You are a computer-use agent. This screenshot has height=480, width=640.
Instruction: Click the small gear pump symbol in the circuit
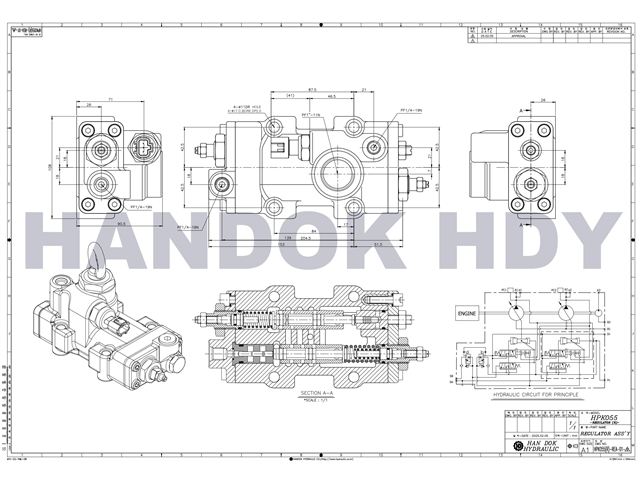point(598,313)
